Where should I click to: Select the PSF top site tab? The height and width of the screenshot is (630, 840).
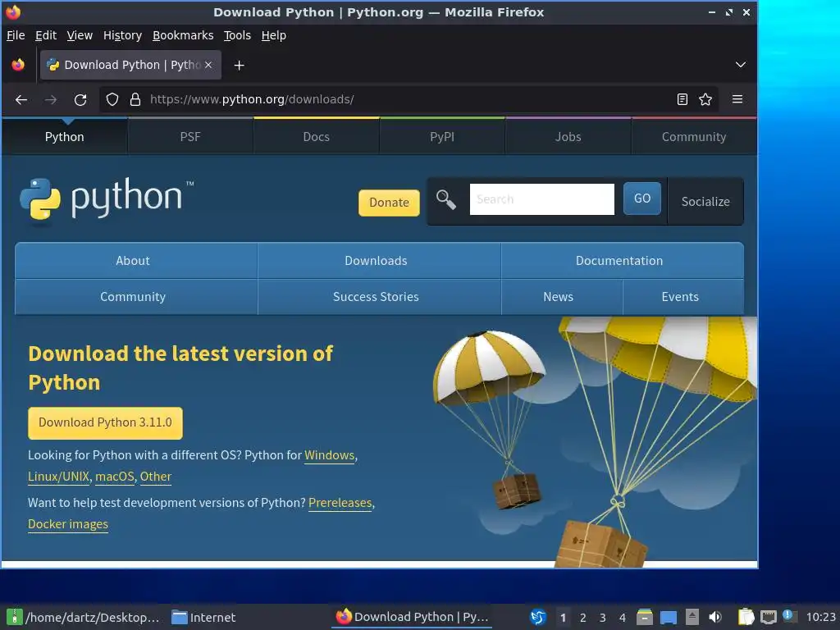(x=190, y=137)
